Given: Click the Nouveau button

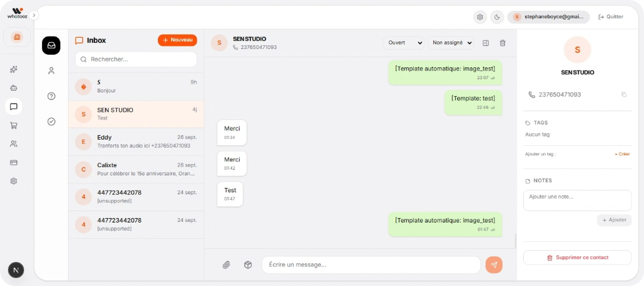Looking at the screenshot, I should click(177, 40).
